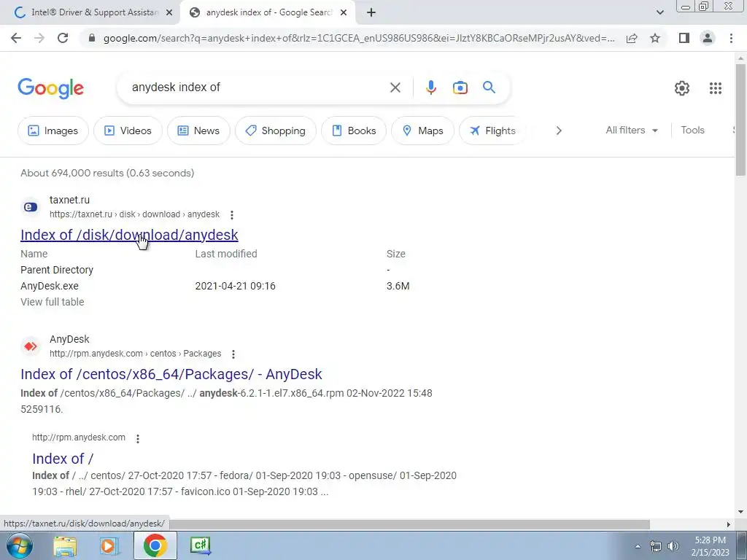Viewport: 747px width, 560px height.
Task: Open volume control in system tray
Action: [x=673, y=546]
